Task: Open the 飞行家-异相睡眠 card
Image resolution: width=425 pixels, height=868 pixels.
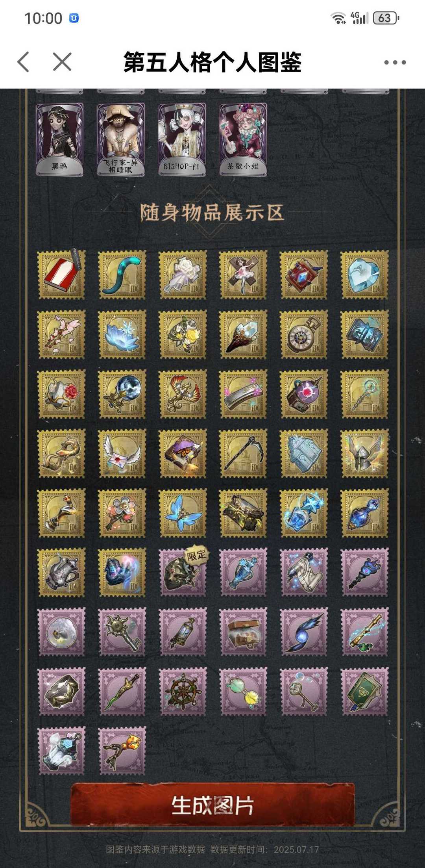Action: point(121,139)
